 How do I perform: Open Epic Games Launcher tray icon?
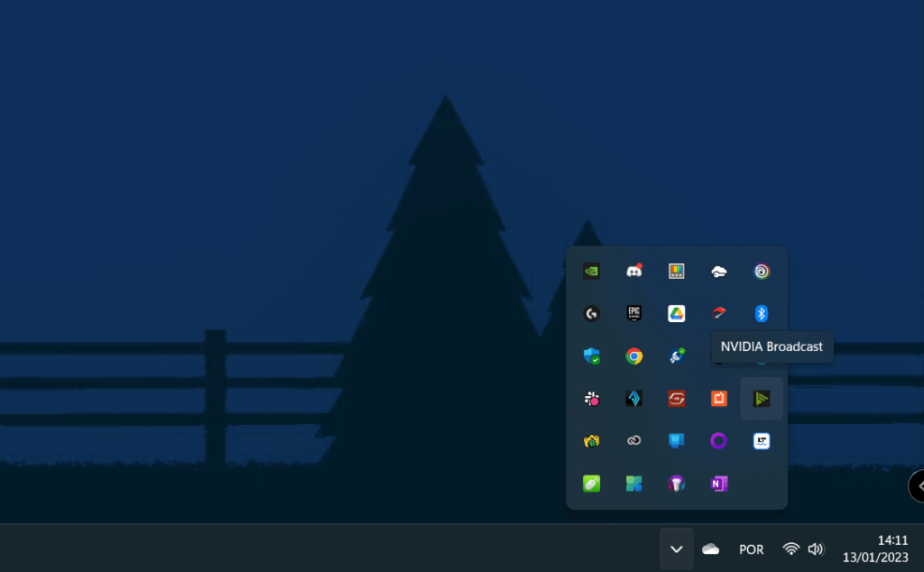coord(634,313)
